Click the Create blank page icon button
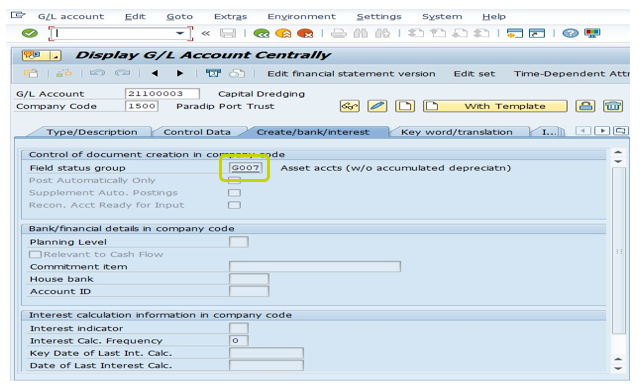Viewport: 641px width, 390px height. 405,106
